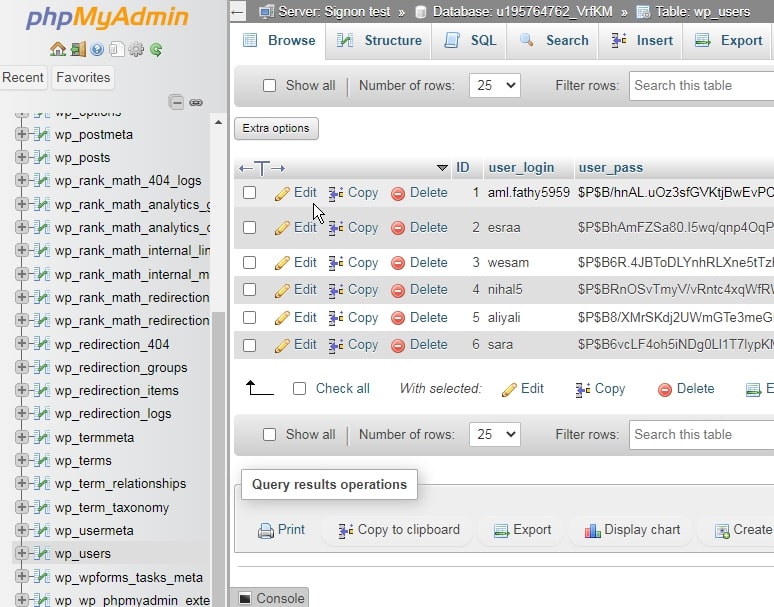Click the red Delete icon for wesam row
The image size is (774, 607).
pos(398,263)
